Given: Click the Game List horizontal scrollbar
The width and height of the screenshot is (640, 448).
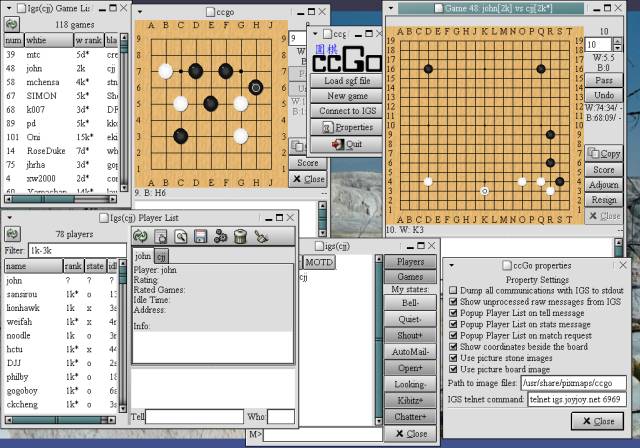Looking at the screenshot, I should click(x=60, y=199).
